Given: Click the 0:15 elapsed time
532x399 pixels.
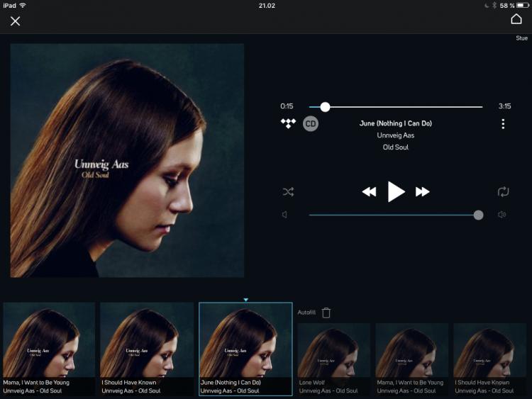Looking at the screenshot, I should [x=287, y=106].
